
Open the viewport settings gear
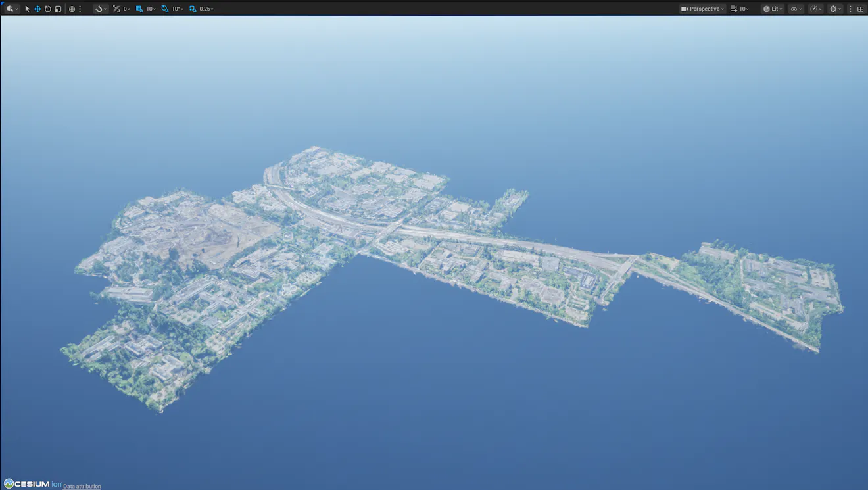pyautogui.click(x=832, y=9)
